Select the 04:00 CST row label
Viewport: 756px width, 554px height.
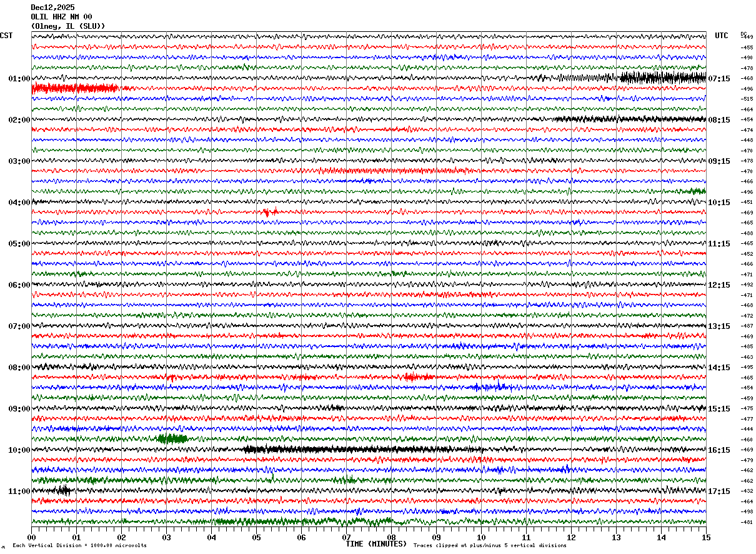click(19, 203)
